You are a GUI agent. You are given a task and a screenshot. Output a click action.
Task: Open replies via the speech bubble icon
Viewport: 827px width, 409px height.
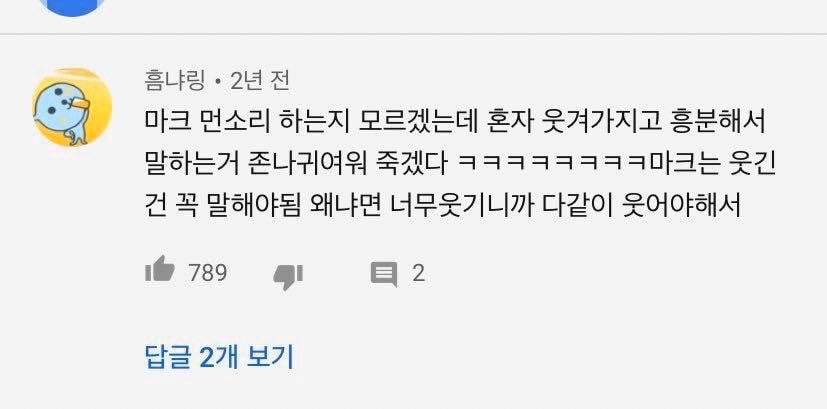pyautogui.click(x=384, y=275)
